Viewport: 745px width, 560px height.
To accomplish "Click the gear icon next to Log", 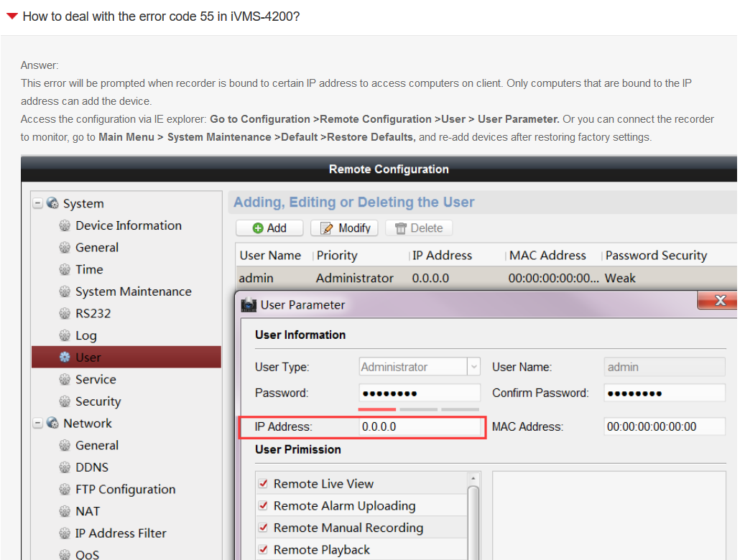I will coord(64,336).
